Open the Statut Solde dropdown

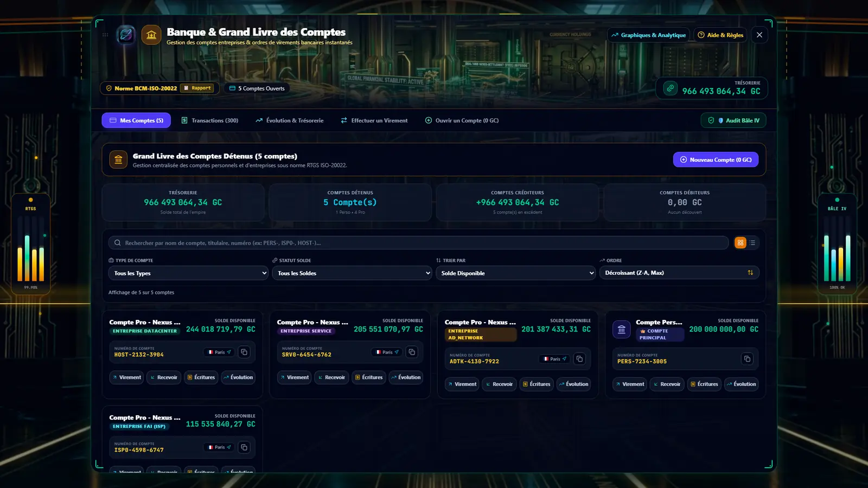click(x=352, y=273)
